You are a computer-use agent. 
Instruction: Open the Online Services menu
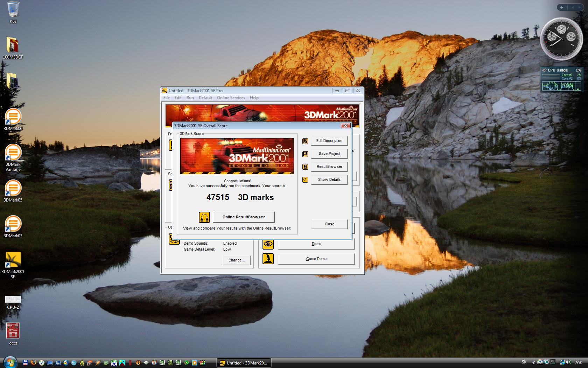[x=231, y=98]
